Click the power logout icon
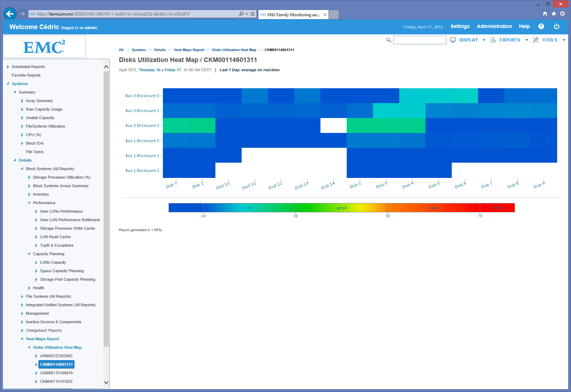Image resolution: width=571 pixels, height=392 pixels. click(x=556, y=27)
